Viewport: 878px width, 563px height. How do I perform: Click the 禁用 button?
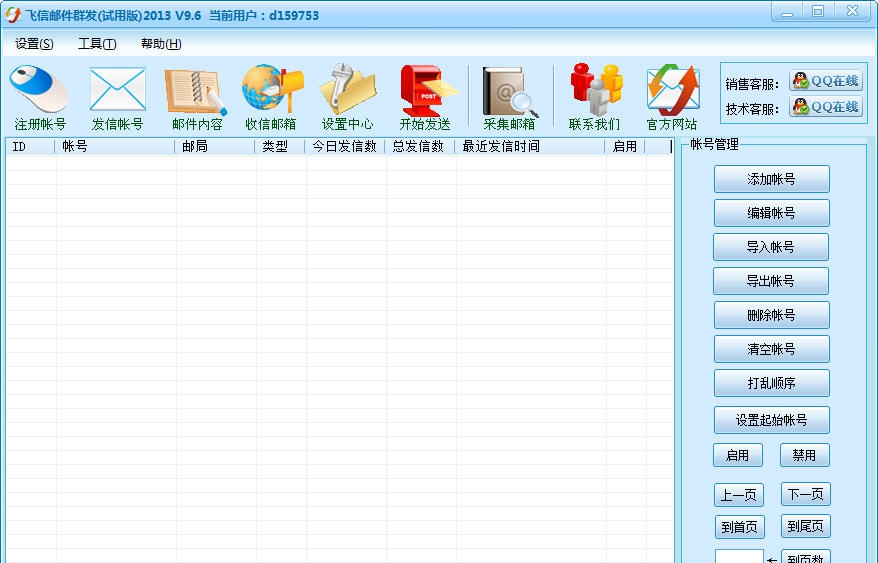[805, 455]
